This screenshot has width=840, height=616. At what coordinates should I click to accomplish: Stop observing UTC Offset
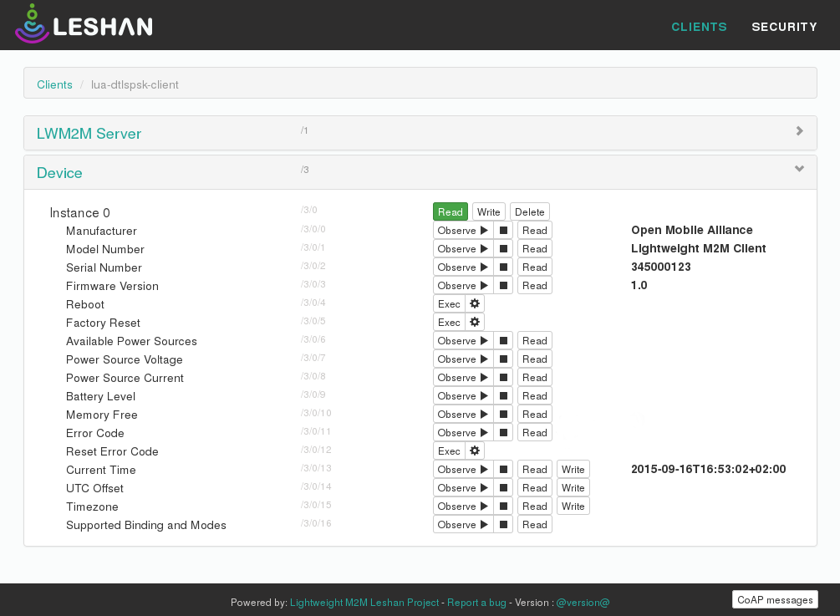tap(503, 488)
